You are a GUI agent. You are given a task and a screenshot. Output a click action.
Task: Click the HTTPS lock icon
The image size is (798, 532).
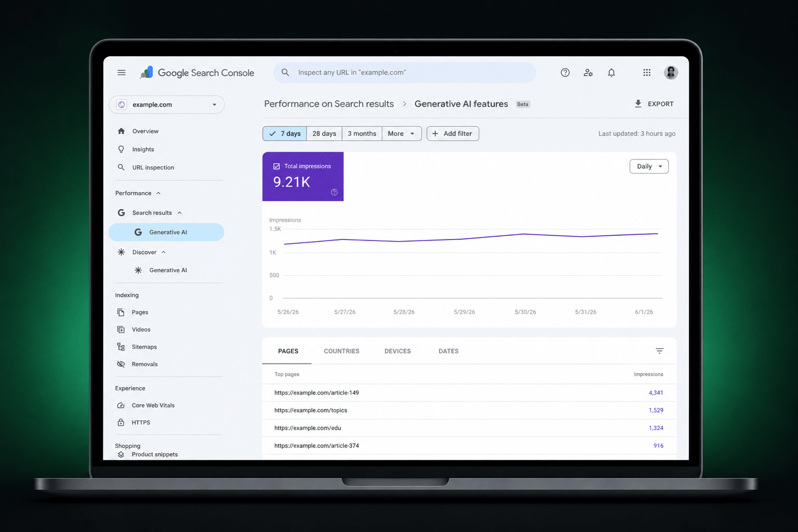pyautogui.click(x=121, y=422)
